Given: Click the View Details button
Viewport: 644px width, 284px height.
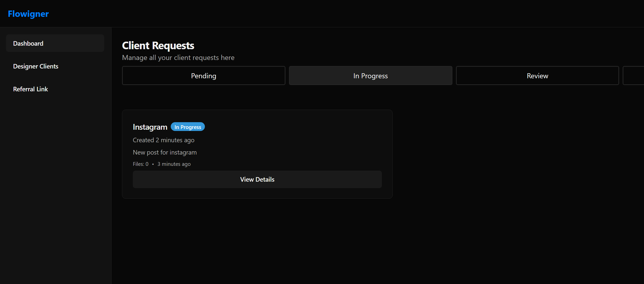Looking at the screenshot, I should (x=257, y=179).
